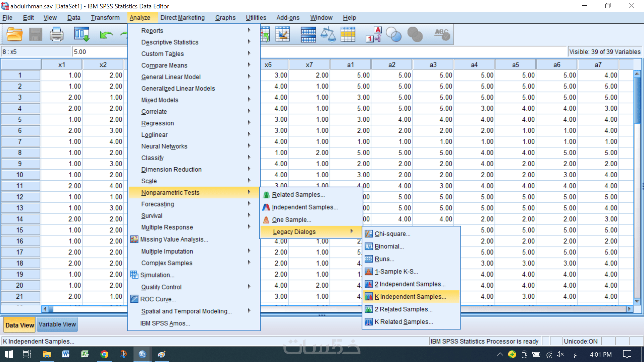644x362 pixels.
Task: Click the Split File toolbar icon
Action: (x=308, y=35)
